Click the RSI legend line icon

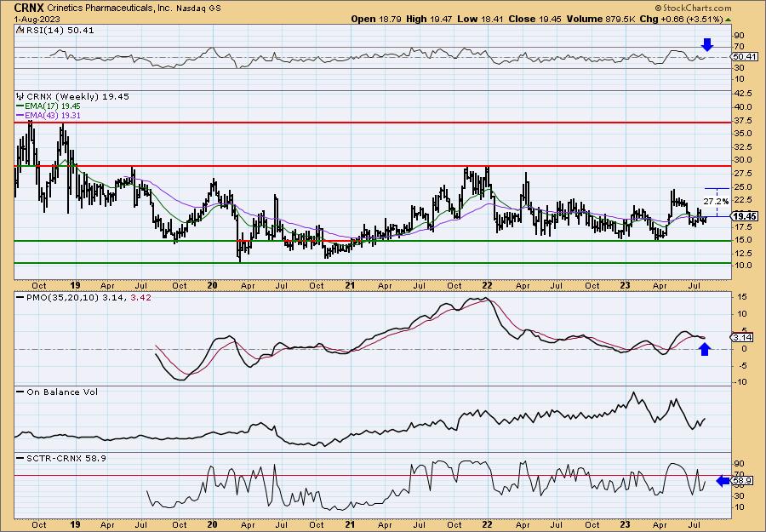click(20, 30)
